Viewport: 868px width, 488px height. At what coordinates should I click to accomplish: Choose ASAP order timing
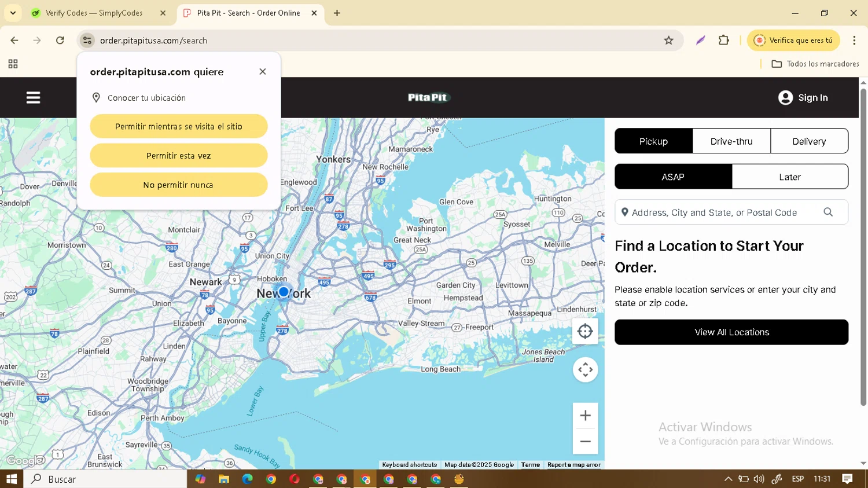click(x=673, y=177)
